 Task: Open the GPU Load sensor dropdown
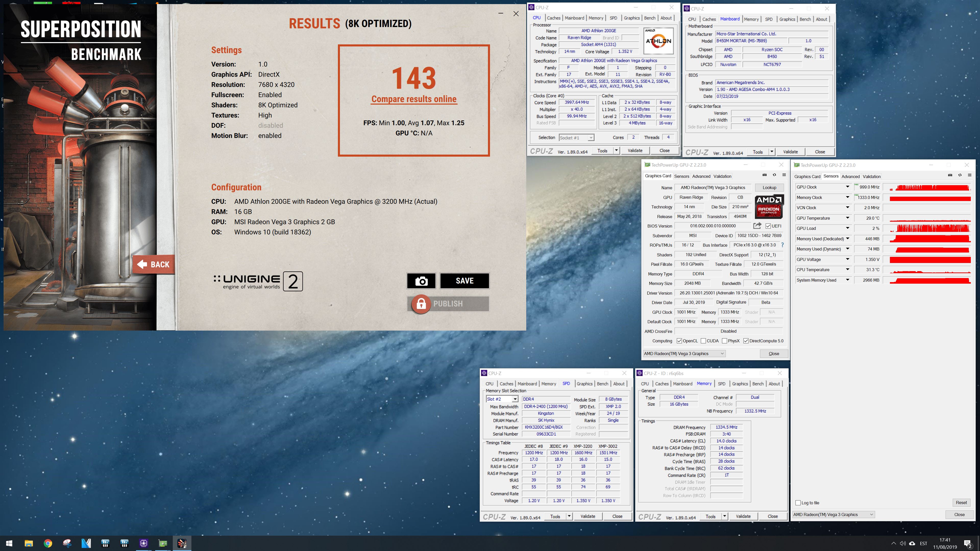848,228
